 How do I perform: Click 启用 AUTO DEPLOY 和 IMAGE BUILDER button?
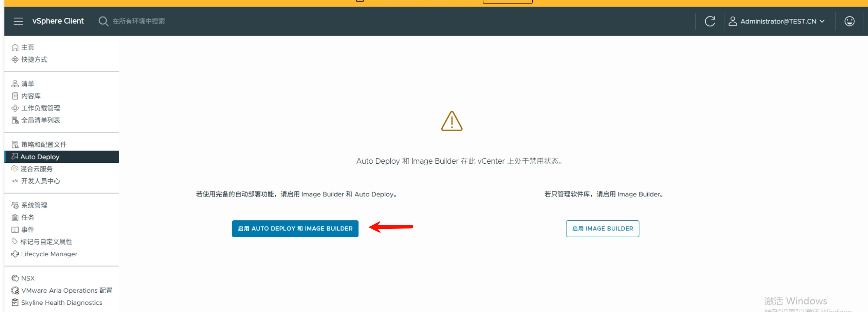tap(295, 228)
